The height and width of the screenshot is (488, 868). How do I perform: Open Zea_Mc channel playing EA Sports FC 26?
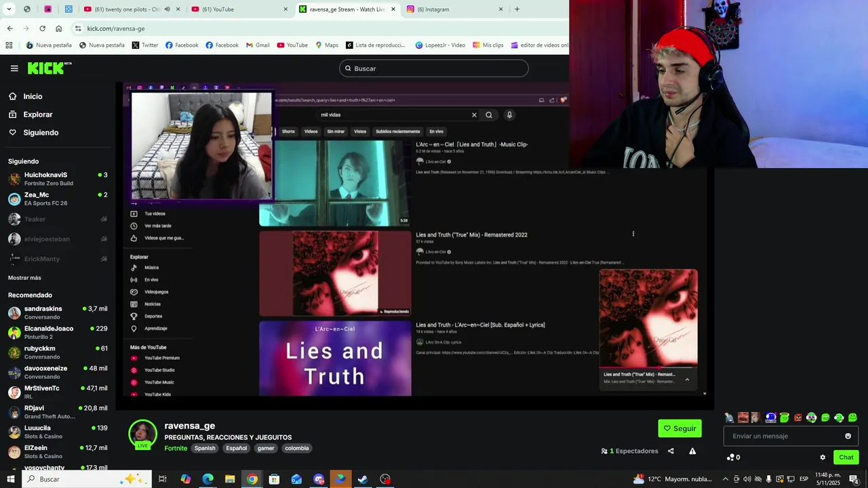click(x=58, y=199)
